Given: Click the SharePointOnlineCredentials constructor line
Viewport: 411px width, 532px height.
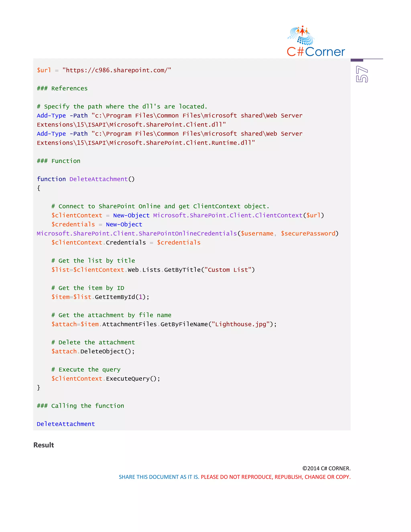Looking at the screenshot, I should coord(187,234).
